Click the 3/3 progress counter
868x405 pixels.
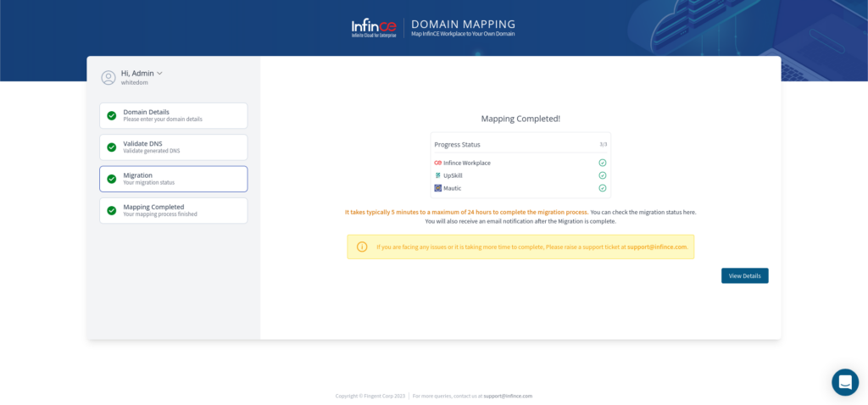coord(604,144)
